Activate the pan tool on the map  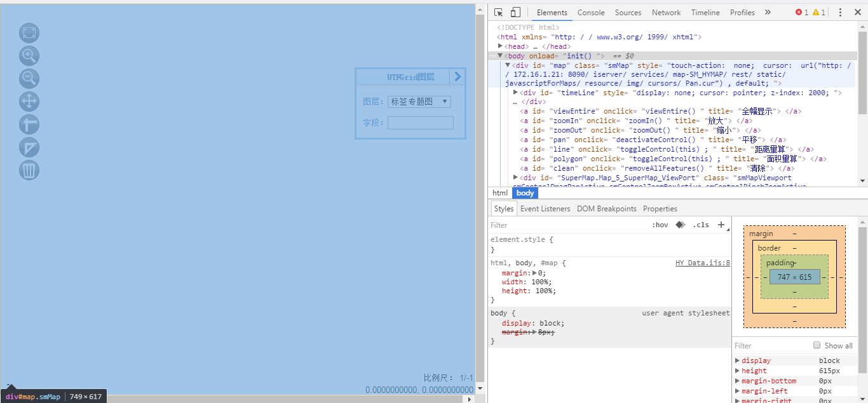(x=29, y=102)
